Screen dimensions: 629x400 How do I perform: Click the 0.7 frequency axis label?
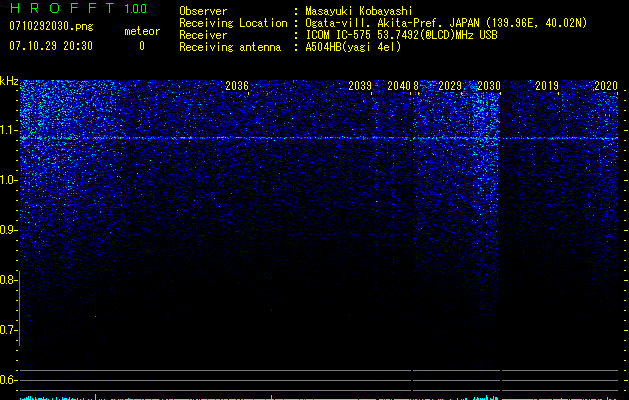pyautogui.click(x=8, y=330)
